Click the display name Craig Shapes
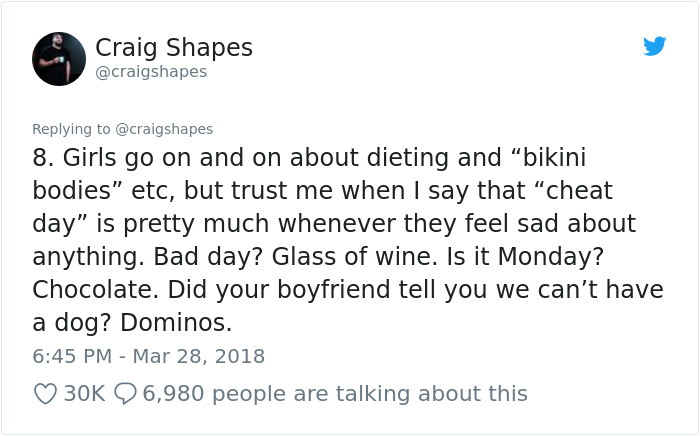The image size is (700, 436). pos(174,48)
